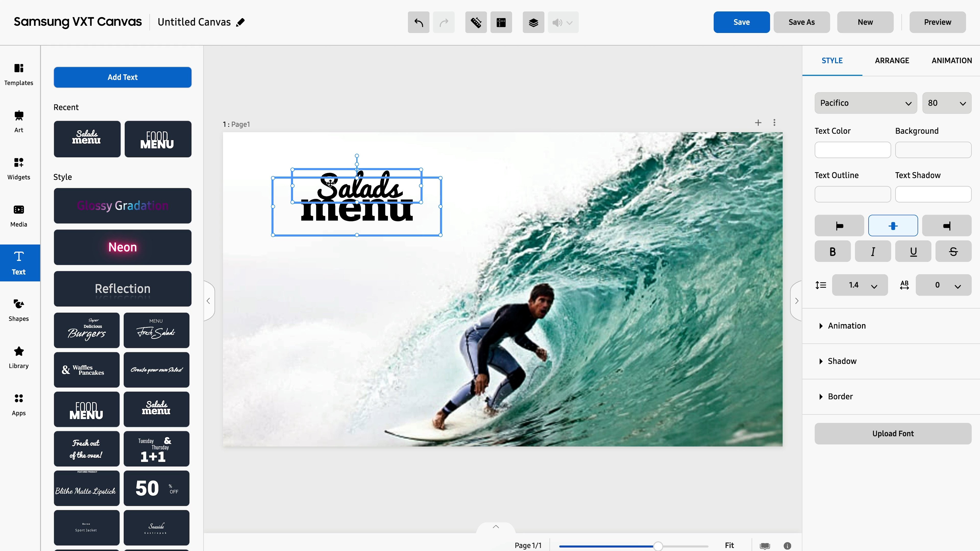Image resolution: width=980 pixels, height=551 pixels.
Task: Toggle bold text formatting
Action: click(x=832, y=251)
